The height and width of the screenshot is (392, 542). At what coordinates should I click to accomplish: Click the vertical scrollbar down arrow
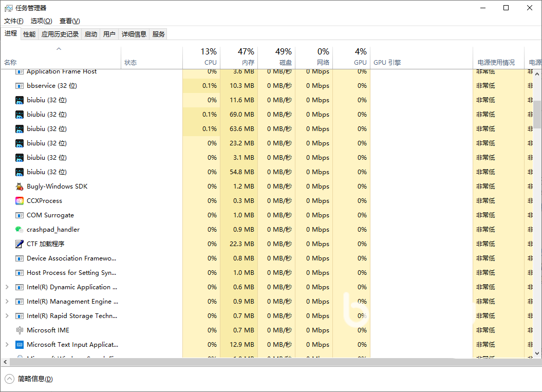click(x=537, y=353)
